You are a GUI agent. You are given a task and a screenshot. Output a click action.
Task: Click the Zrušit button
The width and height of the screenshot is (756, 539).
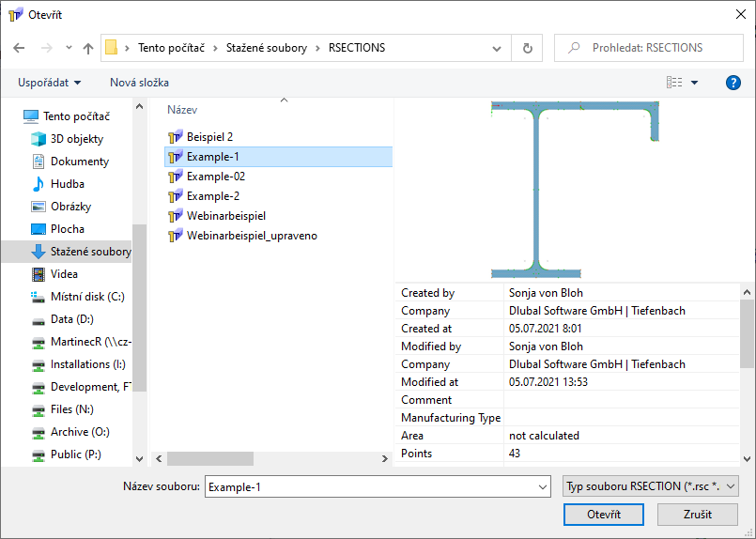click(697, 515)
